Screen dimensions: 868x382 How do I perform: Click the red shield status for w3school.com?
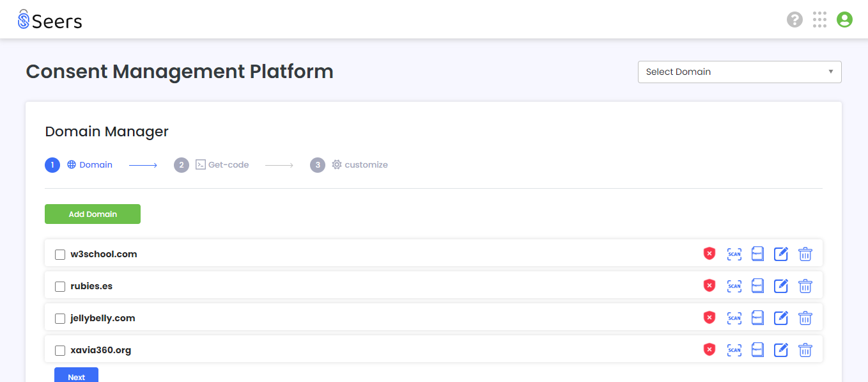(709, 254)
